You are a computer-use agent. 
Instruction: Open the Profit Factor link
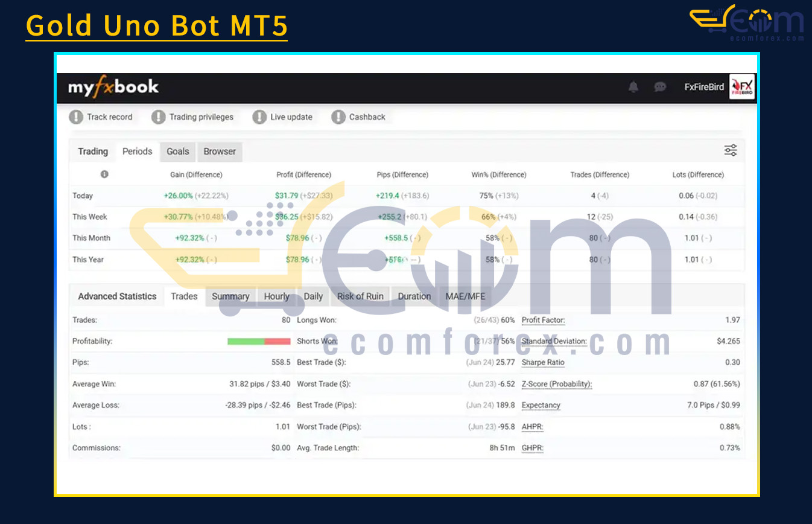544,320
